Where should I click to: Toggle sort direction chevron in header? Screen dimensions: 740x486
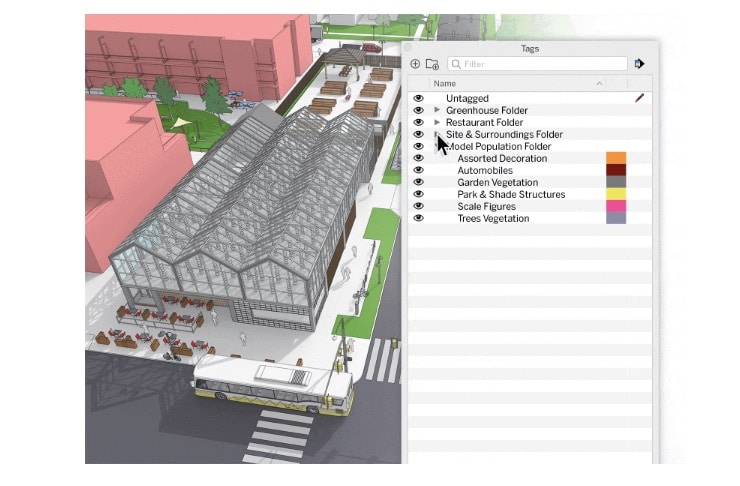pos(599,84)
